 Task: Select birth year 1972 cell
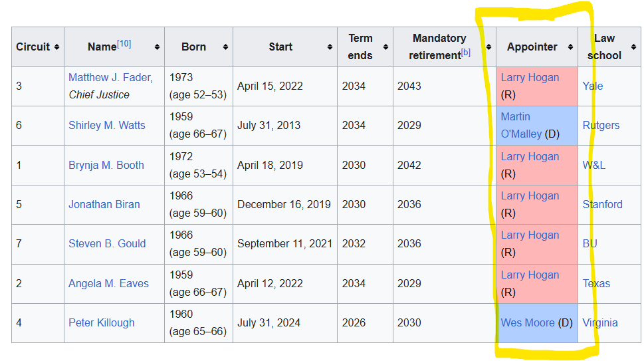click(x=198, y=165)
